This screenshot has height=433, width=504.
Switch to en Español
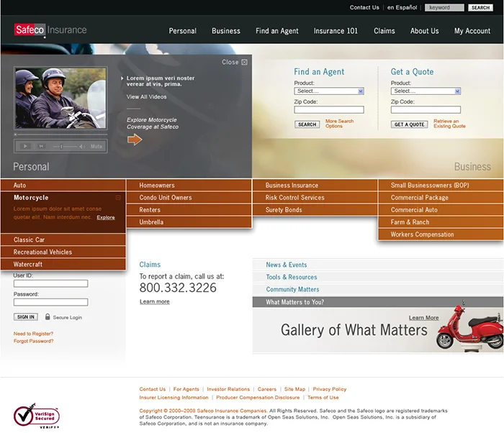402,7
